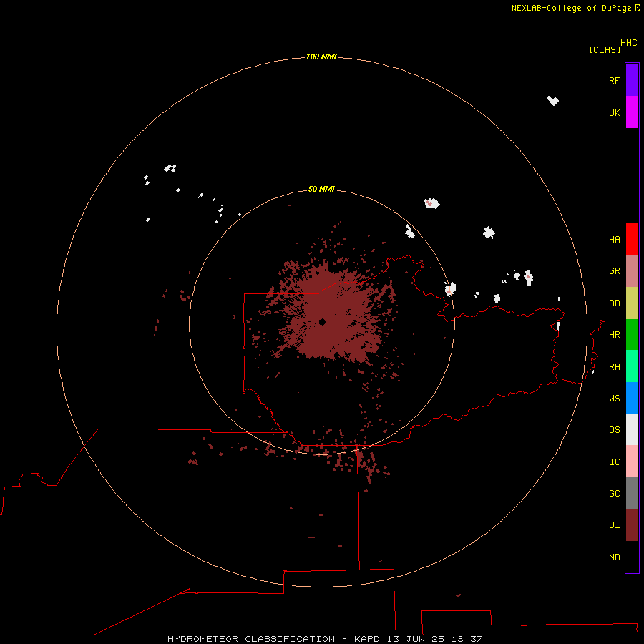Pick the HR green legend swatch
The height and width of the screenshot is (644, 644).
click(x=632, y=335)
